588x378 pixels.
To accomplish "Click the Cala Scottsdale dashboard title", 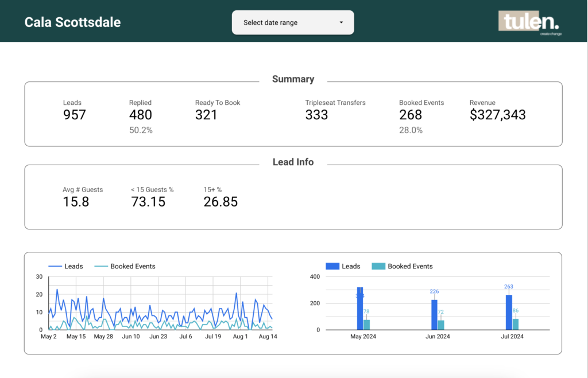I will pyautogui.click(x=72, y=22).
